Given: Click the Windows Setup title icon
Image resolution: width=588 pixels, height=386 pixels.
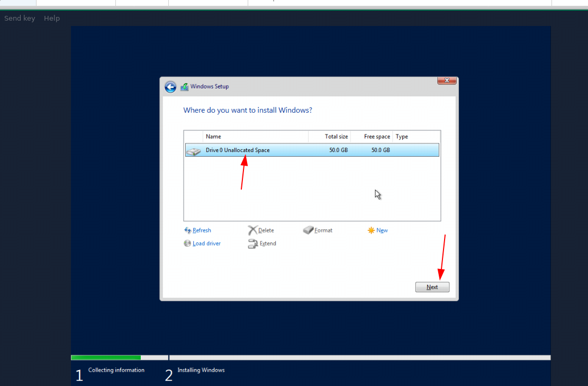Looking at the screenshot, I should pyautogui.click(x=184, y=87).
